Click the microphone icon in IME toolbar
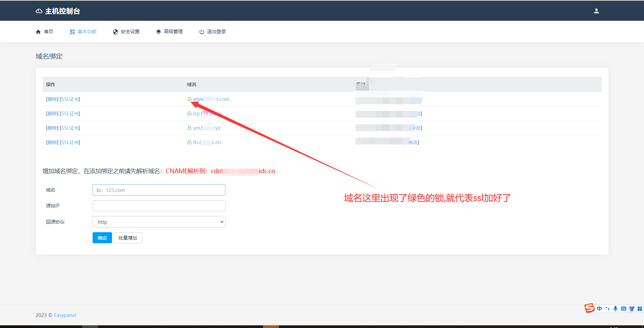 pyautogui.click(x=615, y=309)
